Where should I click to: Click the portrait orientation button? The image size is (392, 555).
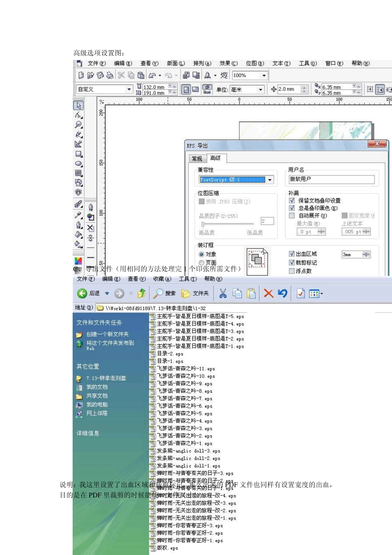coord(186,89)
